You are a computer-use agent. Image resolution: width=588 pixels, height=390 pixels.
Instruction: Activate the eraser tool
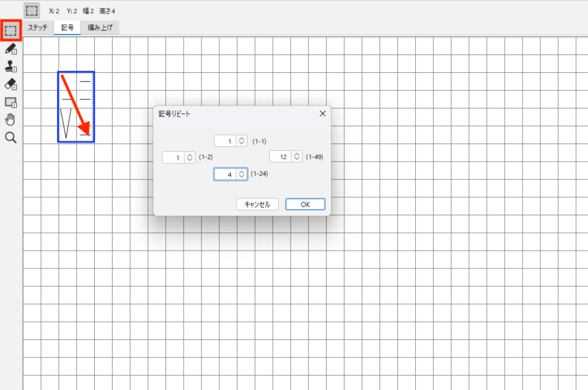click(x=11, y=84)
